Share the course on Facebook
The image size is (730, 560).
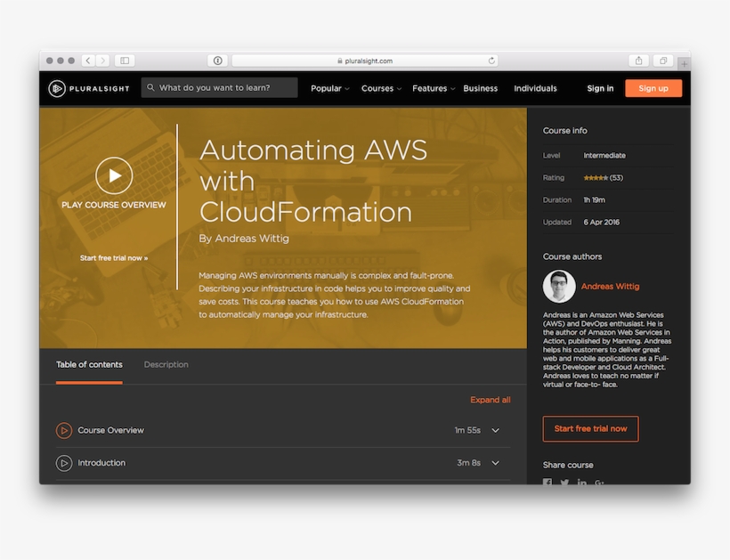pos(547,483)
